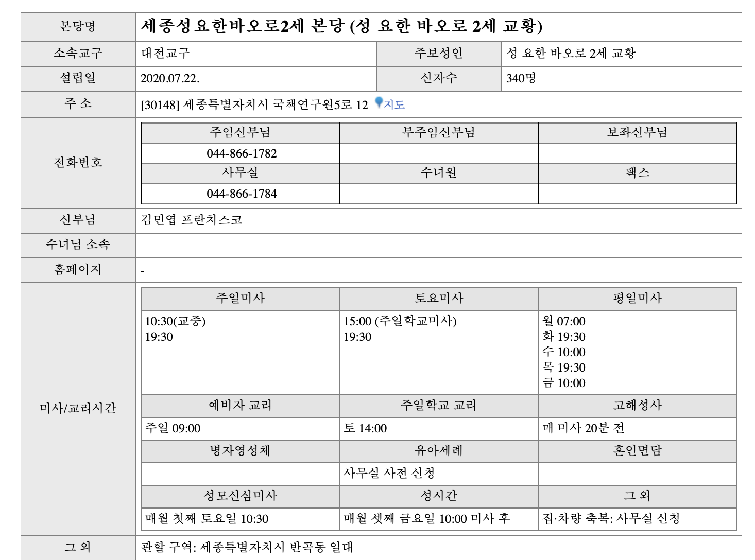Click weekday mass entry 수 10:00
The height and width of the screenshot is (560, 755).
pyautogui.click(x=564, y=352)
